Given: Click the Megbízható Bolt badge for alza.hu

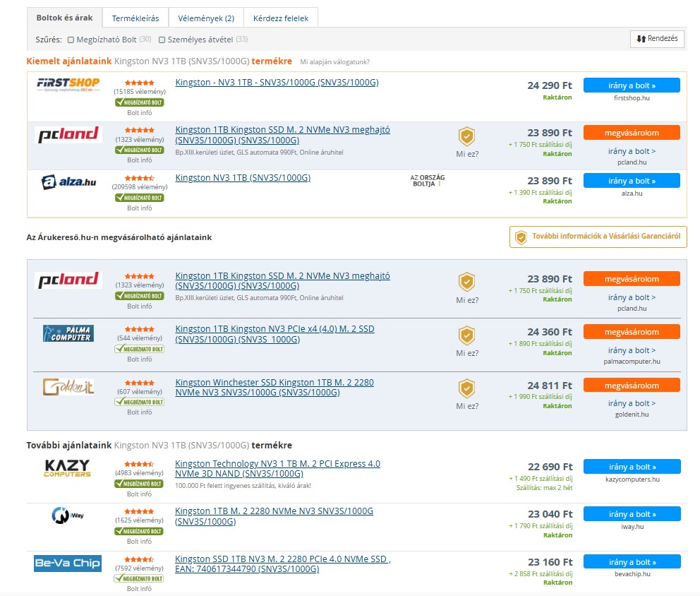Looking at the screenshot, I should coord(139,198).
